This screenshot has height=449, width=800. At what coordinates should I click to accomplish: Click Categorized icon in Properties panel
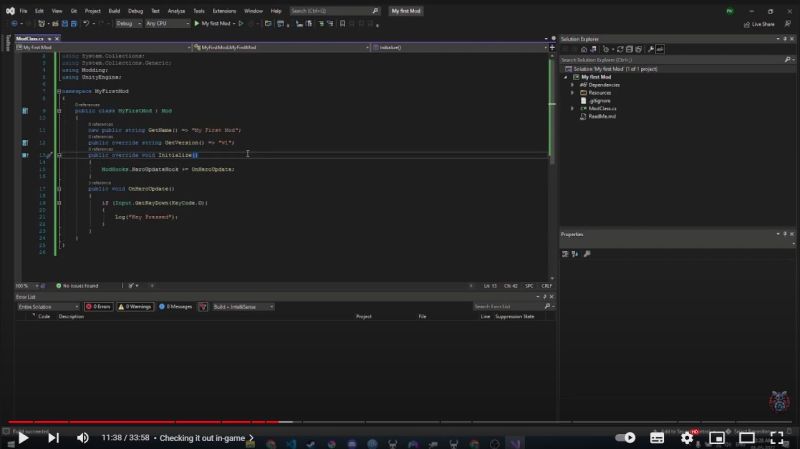(x=565, y=254)
